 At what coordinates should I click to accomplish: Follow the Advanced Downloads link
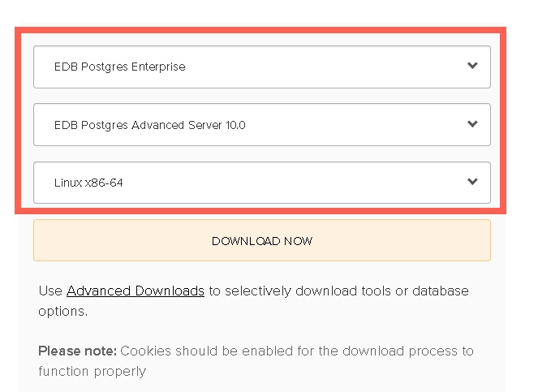click(136, 291)
